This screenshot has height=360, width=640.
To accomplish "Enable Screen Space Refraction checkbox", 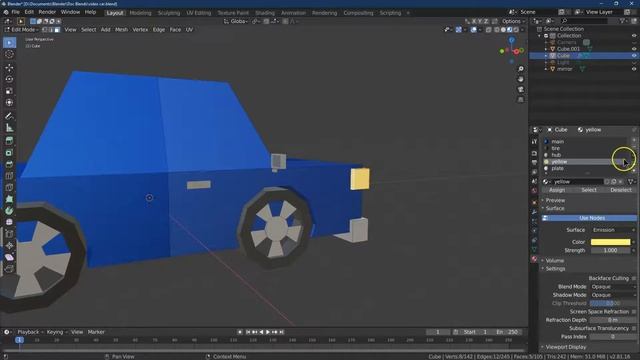I will (x=634, y=312).
